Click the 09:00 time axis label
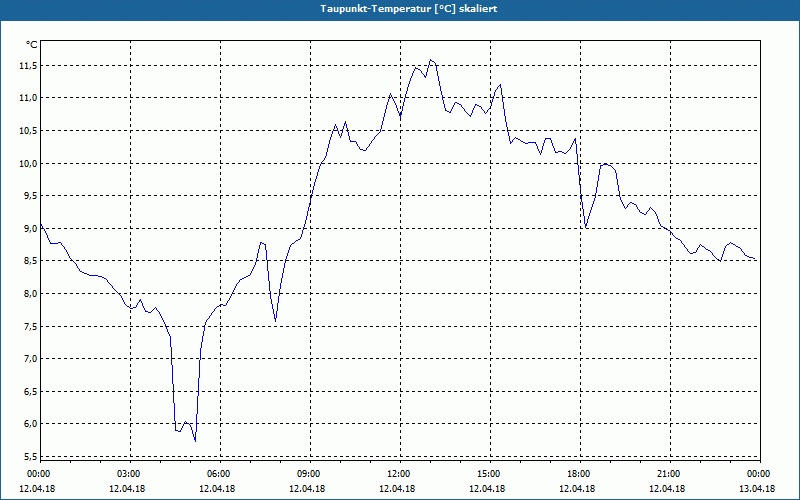This screenshot has height=500, width=800. (310, 474)
